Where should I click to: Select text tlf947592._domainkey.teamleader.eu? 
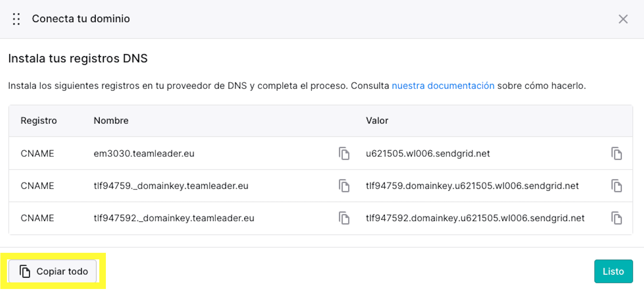pos(174,218)
